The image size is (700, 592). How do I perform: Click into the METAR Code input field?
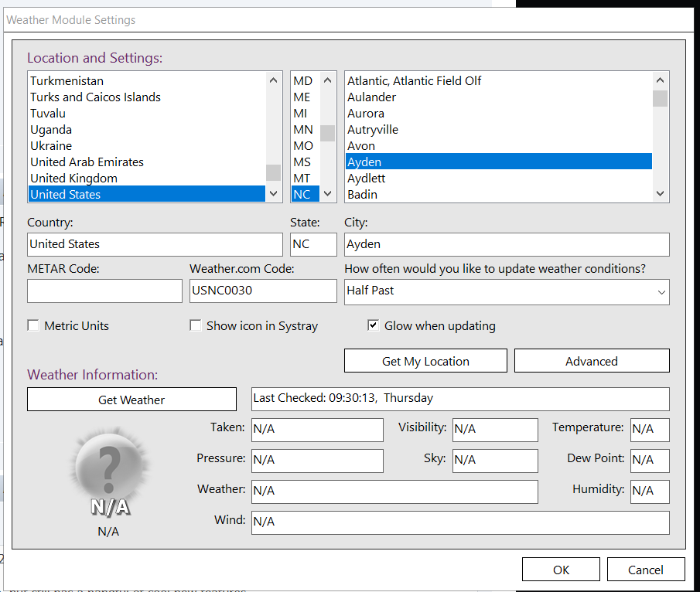click(x=104, y=291)
